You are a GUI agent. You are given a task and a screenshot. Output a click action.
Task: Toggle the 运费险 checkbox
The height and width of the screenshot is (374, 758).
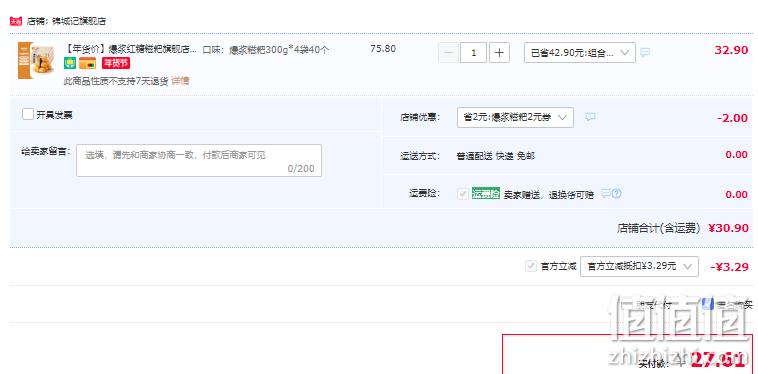click(463, 194)
